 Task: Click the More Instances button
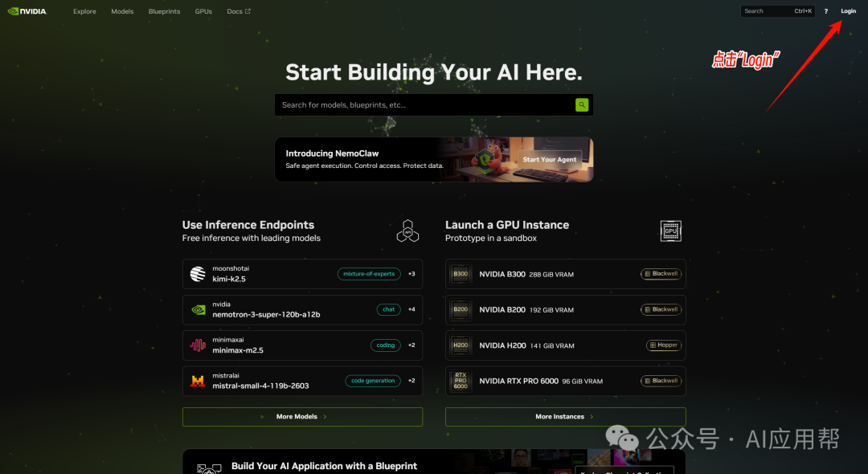565,416
